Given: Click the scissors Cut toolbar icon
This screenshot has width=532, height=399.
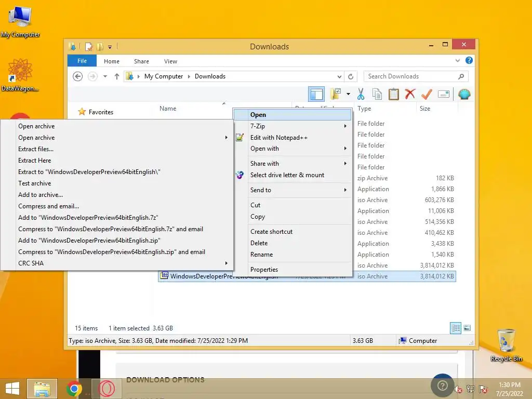Looking at the screenshot, I should 361,94.
